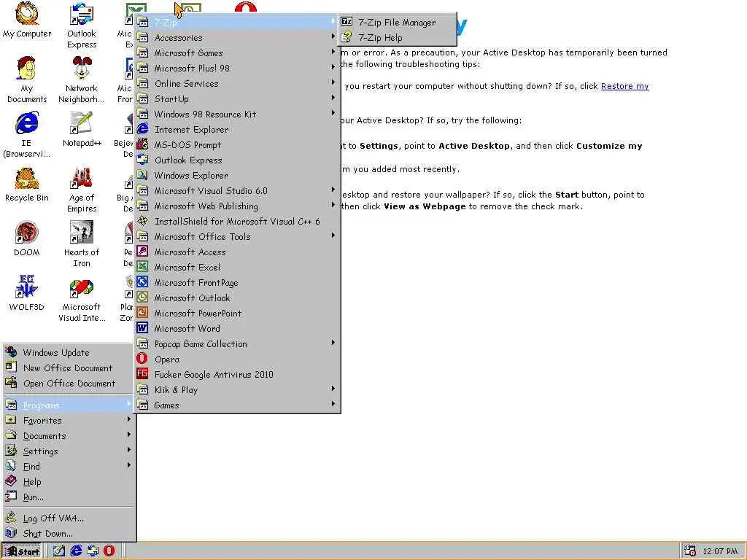This screenshot has width=747, height=560.
Task: Launch Microsoft Outlook
Action: tap(237, 297)
